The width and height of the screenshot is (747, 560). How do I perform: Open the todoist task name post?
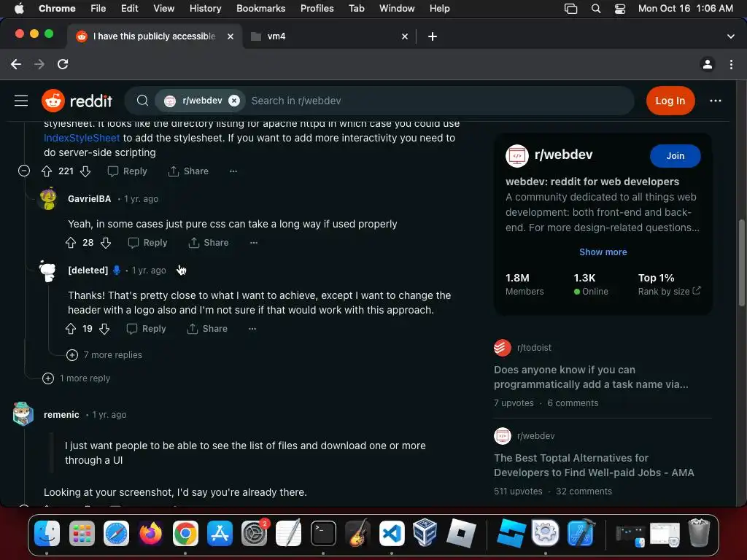pos(591,377)
